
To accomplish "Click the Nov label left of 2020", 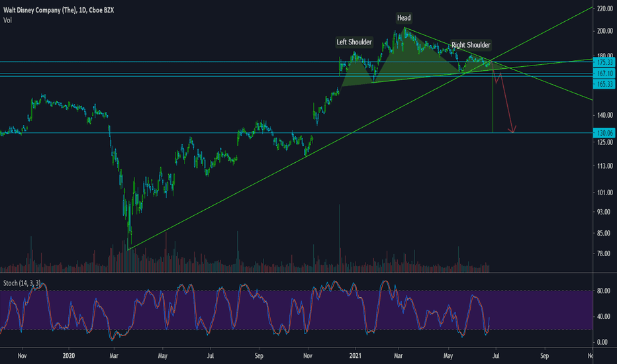I will coord(22,356).
